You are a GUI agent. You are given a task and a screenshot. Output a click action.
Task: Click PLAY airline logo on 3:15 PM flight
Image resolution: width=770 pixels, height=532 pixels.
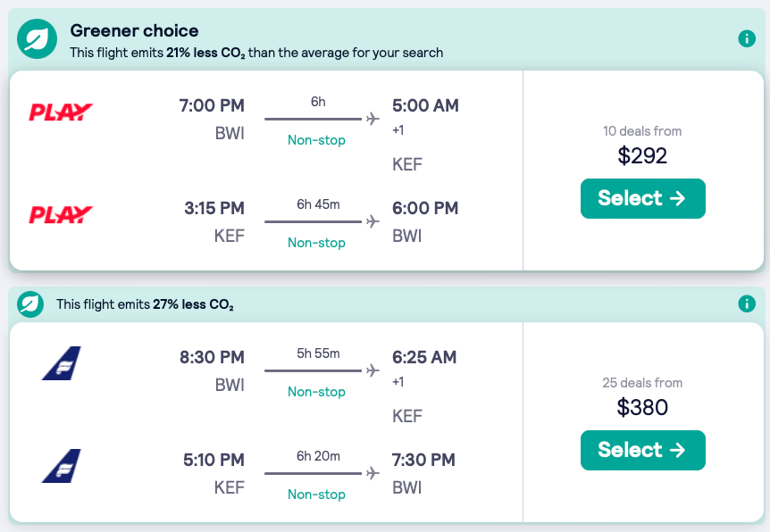coord(61,215)
